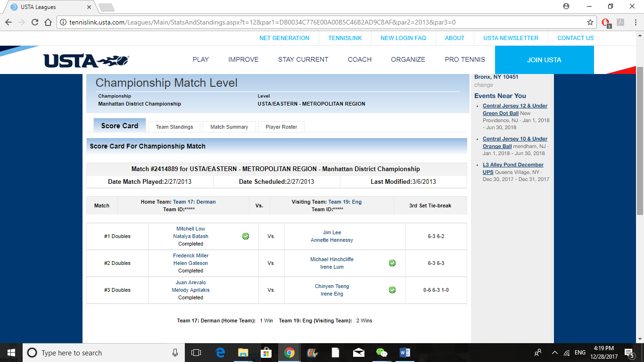The image size is (644, 362).
Task: Click green checkmark beside Michael Hinchcliffe
Action: pyautogui.click(x=392, y=263)
